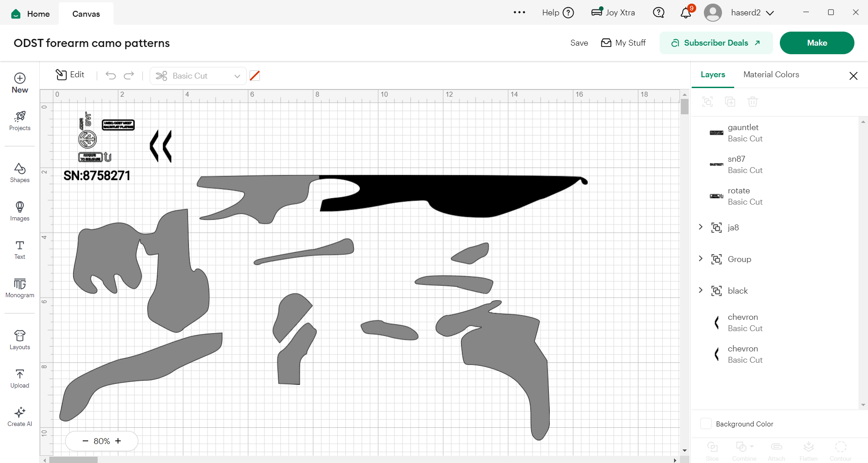Open the Combine menu
The image size is (868, 463).
click(744, 450)
